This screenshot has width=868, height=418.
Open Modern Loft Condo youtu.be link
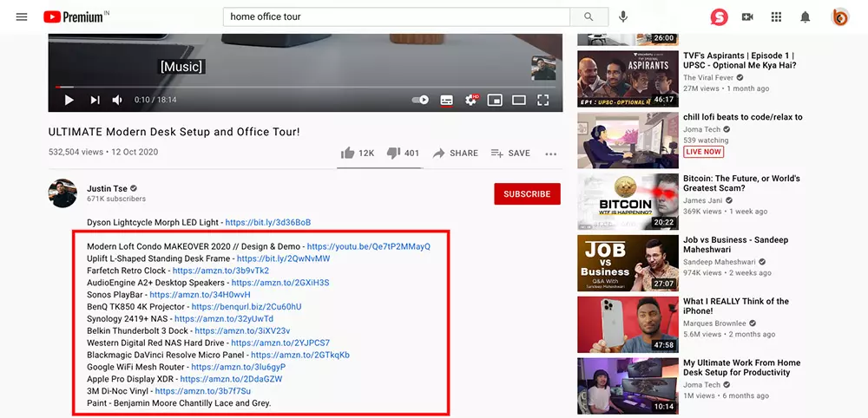(369, 246)
